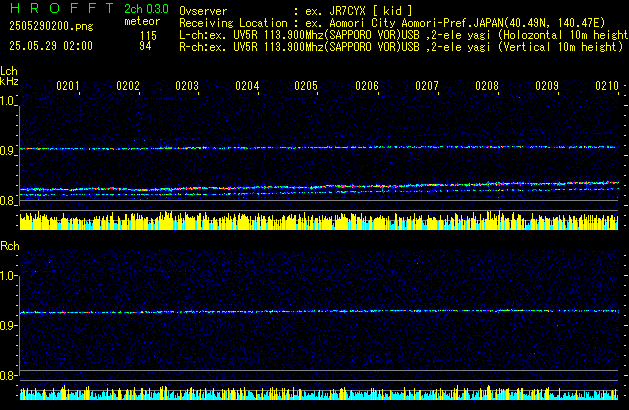
Task: Click the Observer line with JR7CYX
Action: [296, 11]
